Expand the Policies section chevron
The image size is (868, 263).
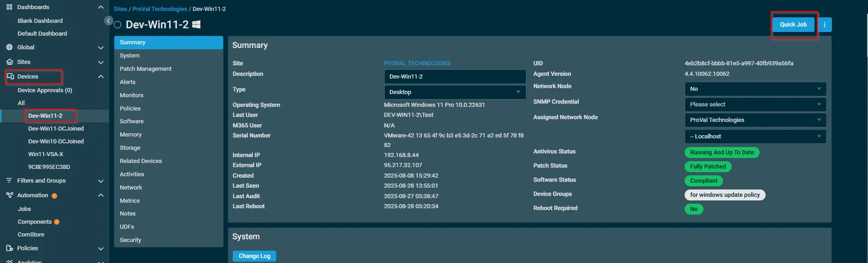point(101,248)
